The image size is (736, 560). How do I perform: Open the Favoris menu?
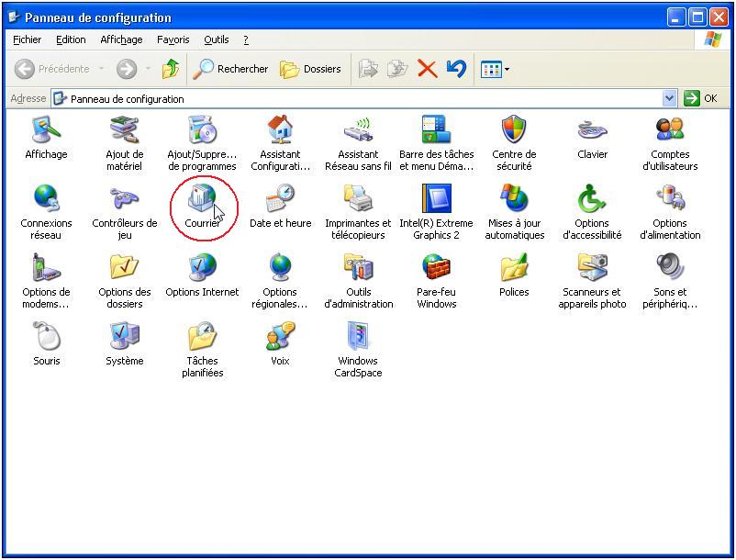(173, 39)
